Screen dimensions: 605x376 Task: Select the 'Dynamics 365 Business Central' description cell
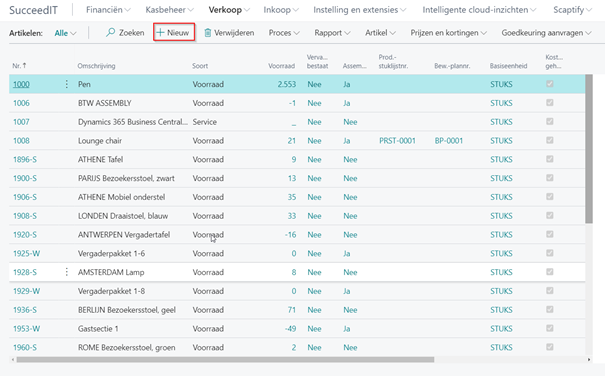point(133,122)
